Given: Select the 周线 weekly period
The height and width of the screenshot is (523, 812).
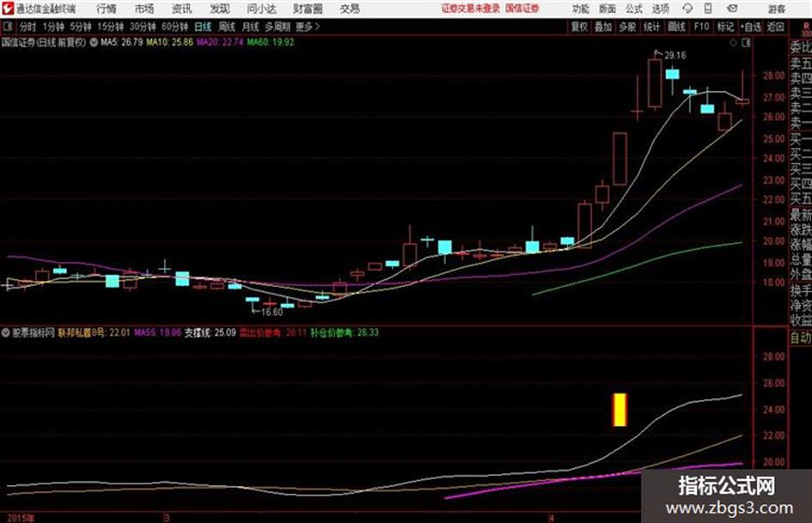Looking at the screenshot, I should tap(227, 27).
